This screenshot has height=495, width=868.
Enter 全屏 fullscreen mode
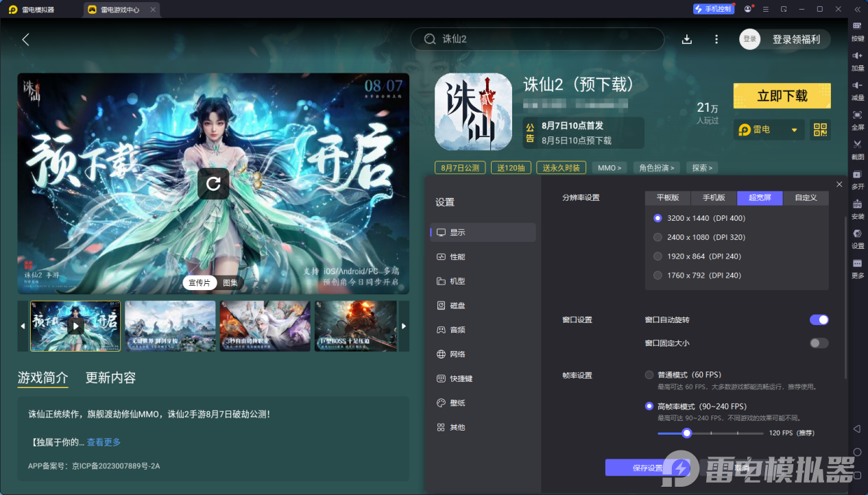pos(858,119)
